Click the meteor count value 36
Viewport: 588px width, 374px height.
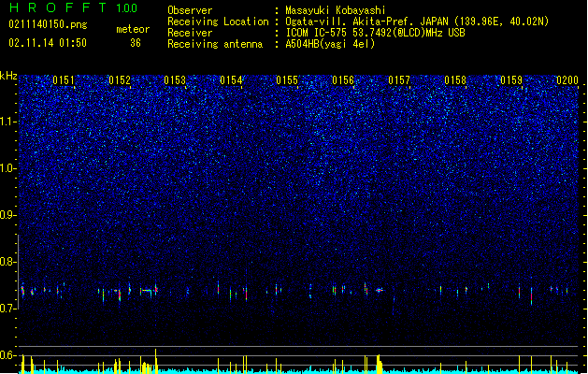tap(136, 43)
